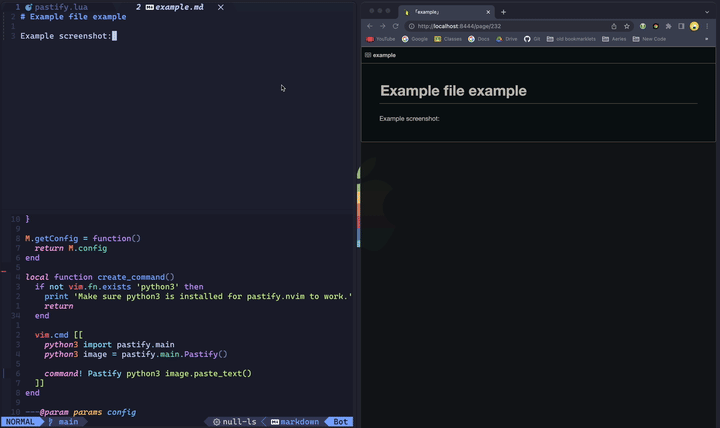Open the Git bookmark
Viewport: 720px width, 428px height.
click(532, 39)
